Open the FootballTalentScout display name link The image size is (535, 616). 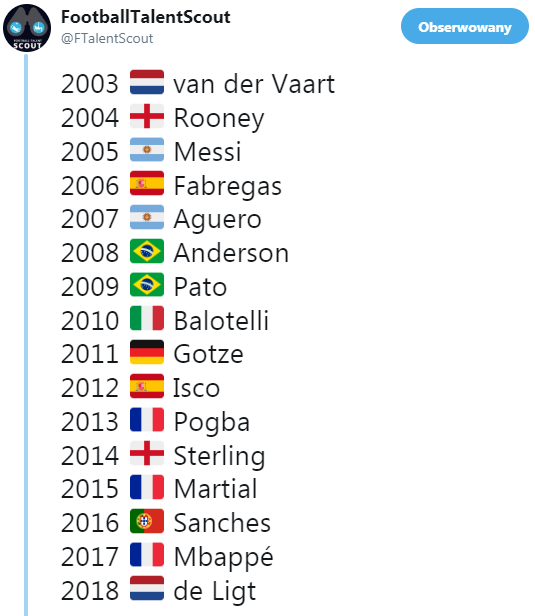point(146,17)
